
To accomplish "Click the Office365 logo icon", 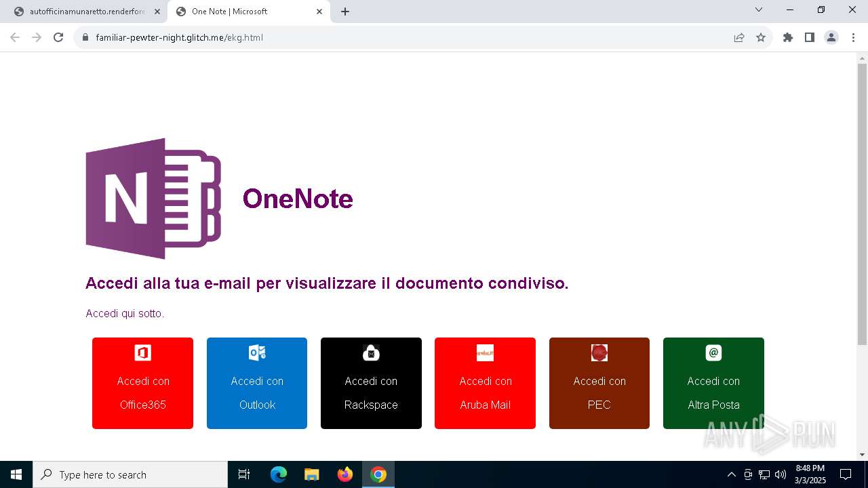I will [142, 352].
